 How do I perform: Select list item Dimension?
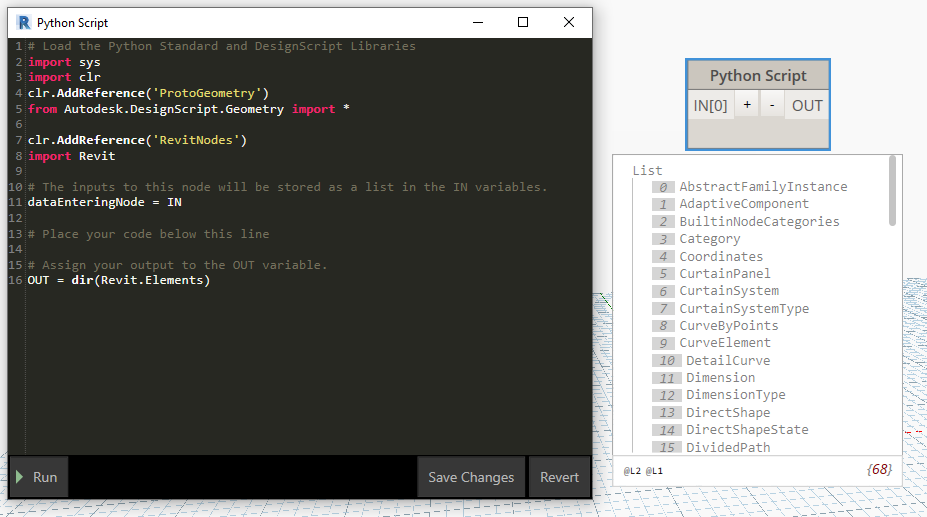(720, 378)
